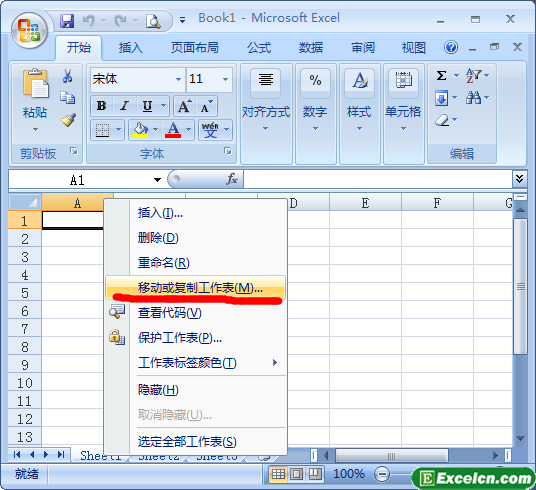Apply yellow fill color bucket
Viewport: 536px width, 490px height.
click(140, 130)
